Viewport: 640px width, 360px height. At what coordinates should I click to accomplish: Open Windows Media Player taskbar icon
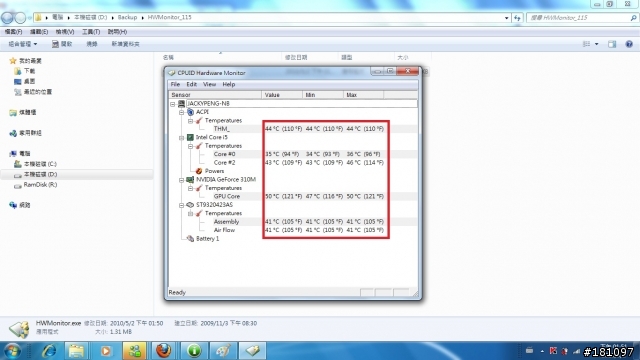pos(106,351)
